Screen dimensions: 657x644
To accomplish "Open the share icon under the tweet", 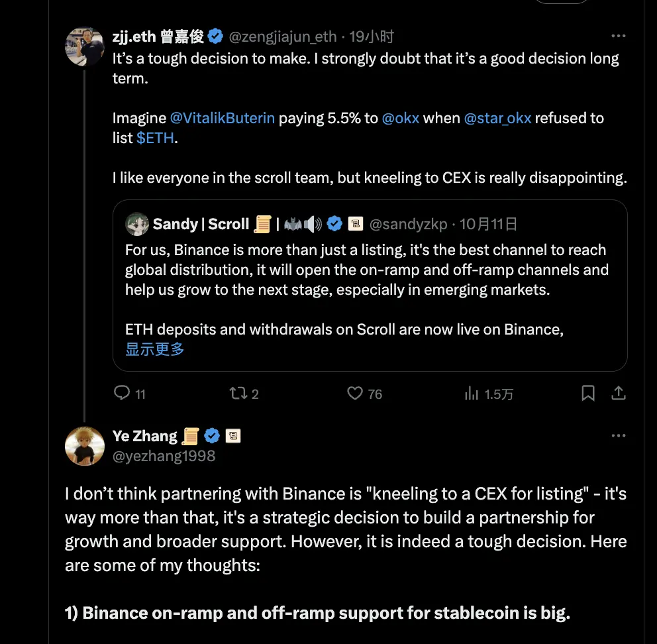I will click(x=619, y=393).
